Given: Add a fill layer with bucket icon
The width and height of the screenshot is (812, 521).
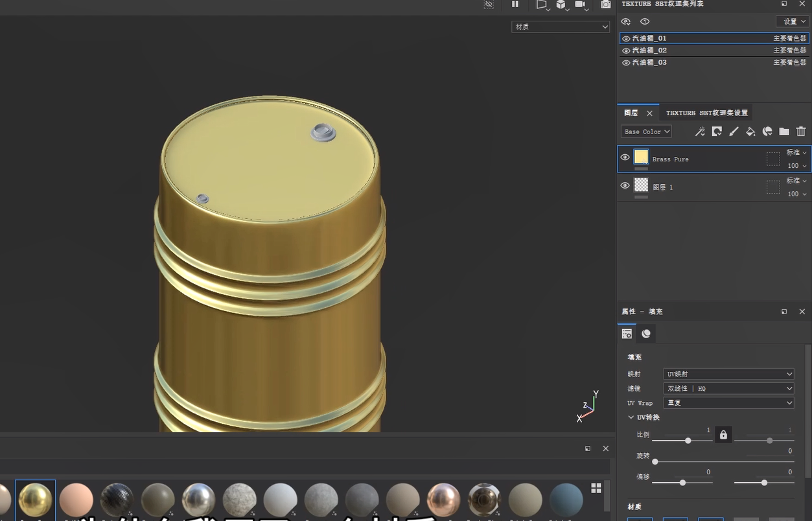Looking at the screenshot, I should pos(750,132).
